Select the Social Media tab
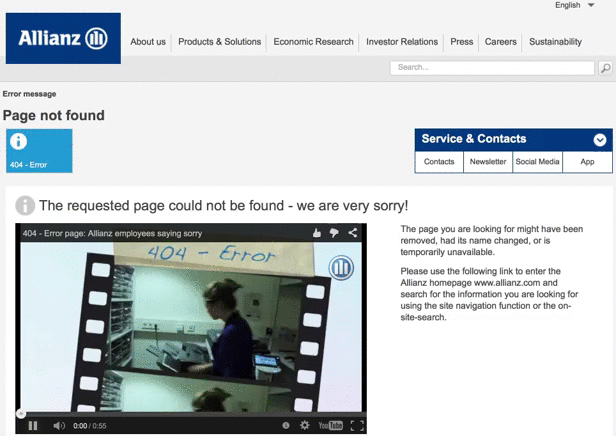 tap(537, 162)
